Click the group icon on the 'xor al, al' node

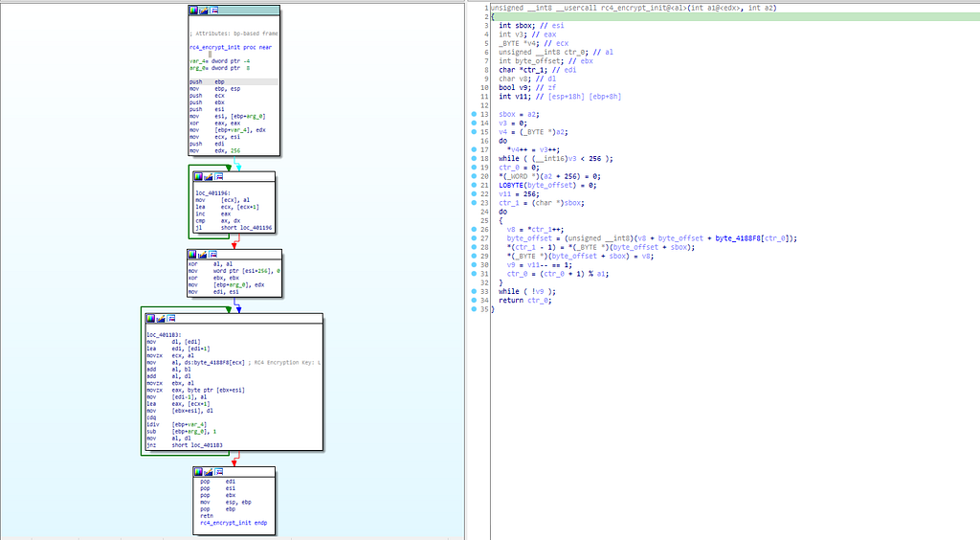[x=212, y=255]
